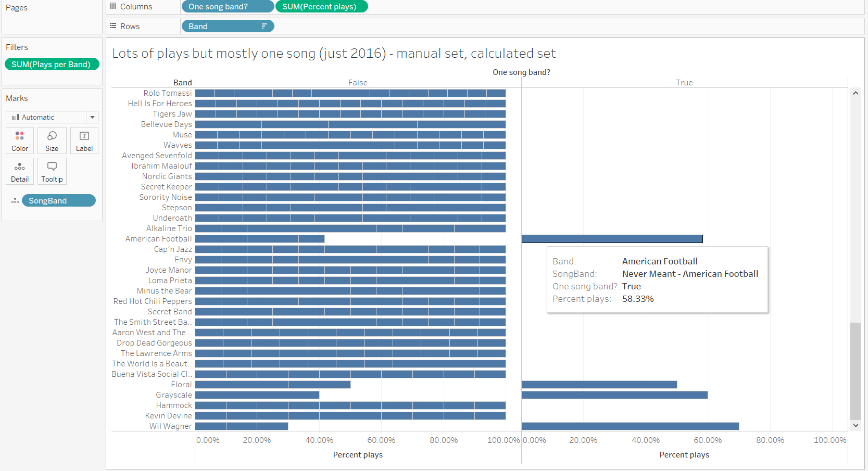The width and height of the screenshot is (868, 471).
Task: Click the Alkaline Trio row label
Action: tap(169, 228)
